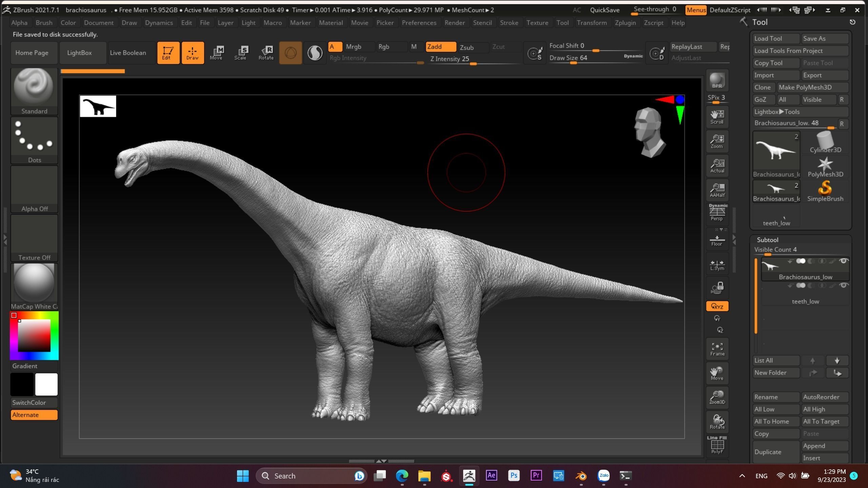Collapse the Subtool panel header
Image resolution: width=868 pixels, height=488 pixels.
[x=768, y=240]
